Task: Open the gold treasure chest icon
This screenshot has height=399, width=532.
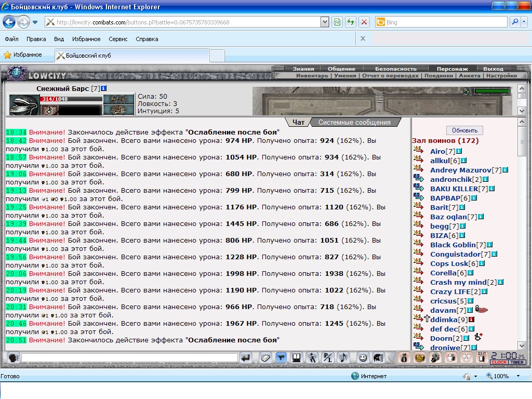Action: pyautogui.click(x=420, y=358)
